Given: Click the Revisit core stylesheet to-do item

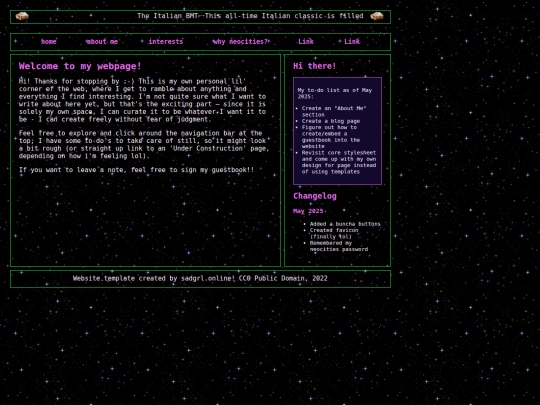Looking at the screenshot, I should (339, 162).
